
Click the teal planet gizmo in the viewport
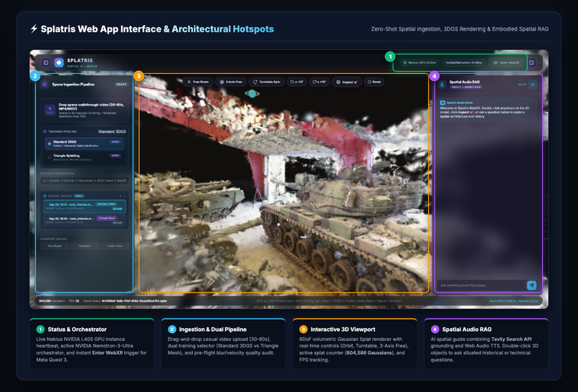[252, 94]
